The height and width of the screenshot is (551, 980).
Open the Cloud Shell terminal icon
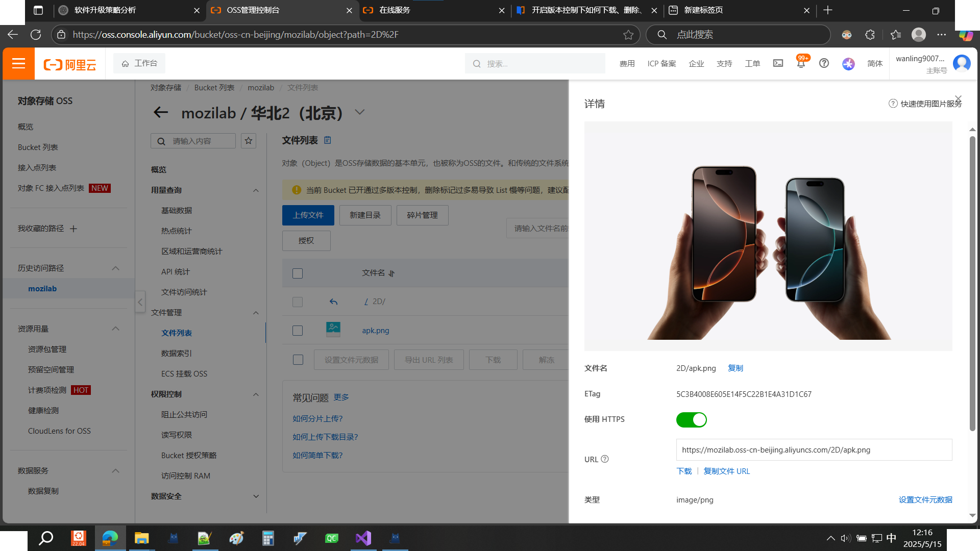click(778, 63)
